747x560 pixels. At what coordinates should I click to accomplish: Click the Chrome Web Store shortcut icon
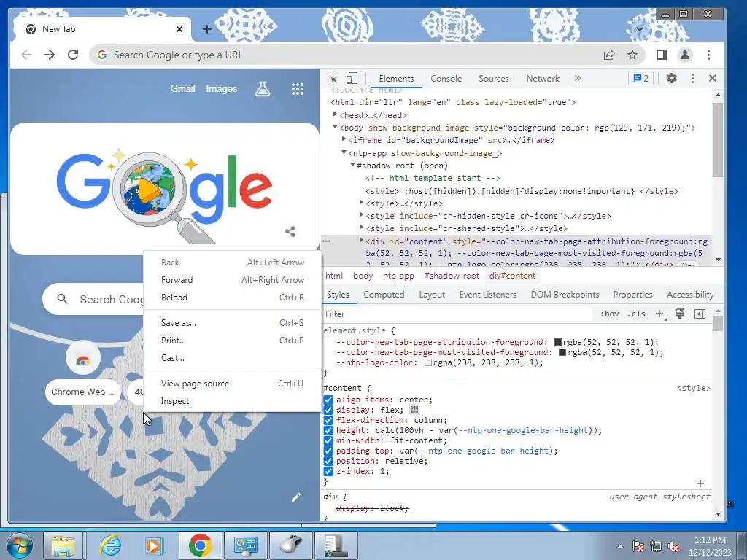pyautogui.click(x=83, y=357)
